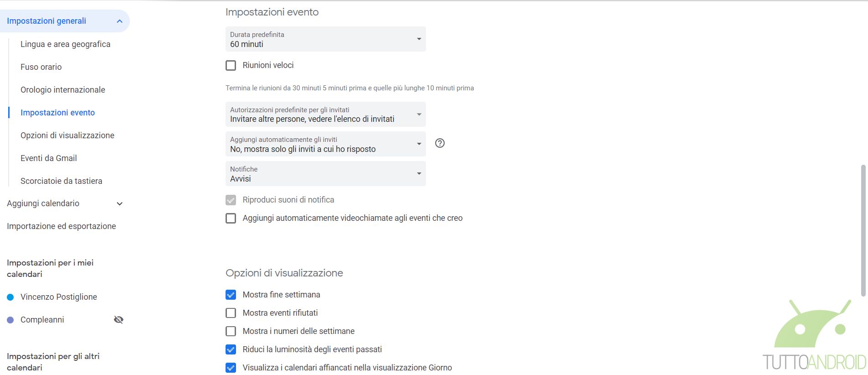Open the Durata predefinita dropdown
This screenshot has width=868, height=375.
[x=325, y=39]
